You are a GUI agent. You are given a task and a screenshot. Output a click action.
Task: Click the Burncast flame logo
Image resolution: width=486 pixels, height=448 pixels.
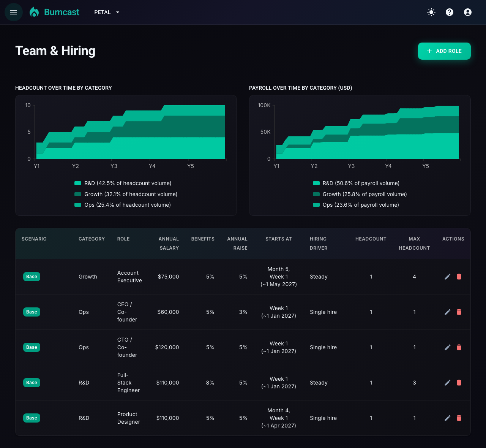(34, 12)
